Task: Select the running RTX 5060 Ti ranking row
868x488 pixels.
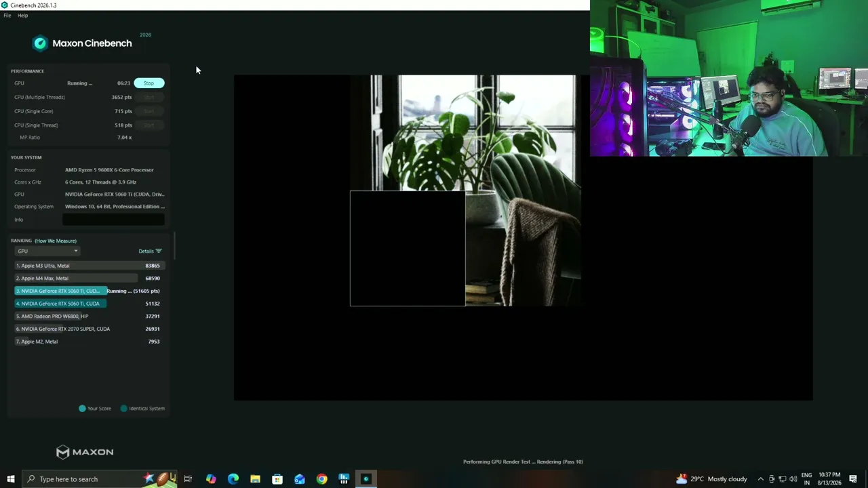Action: point(88,291)
